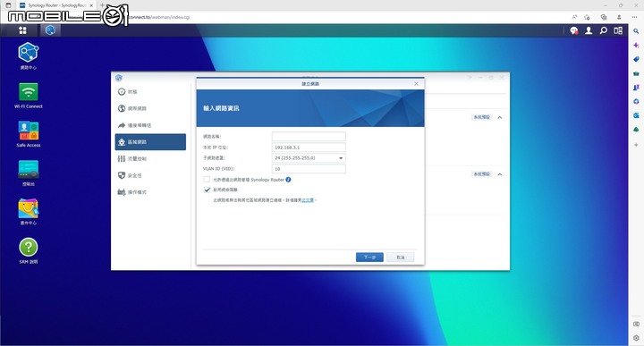Open Edge sidebar screenshot icon near bottom

point(636,324)
